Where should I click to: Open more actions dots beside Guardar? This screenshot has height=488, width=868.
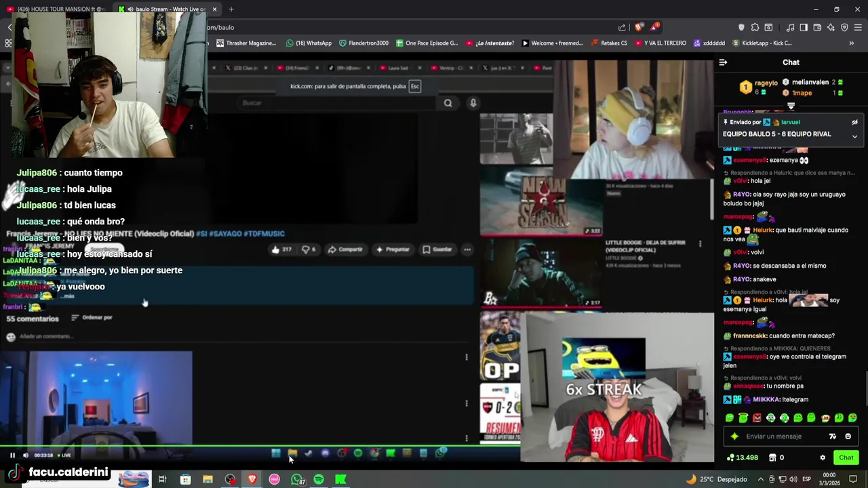467,249
